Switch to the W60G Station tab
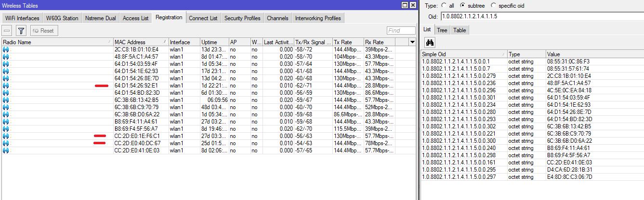 pyautogui.click(x=62, y=18)
